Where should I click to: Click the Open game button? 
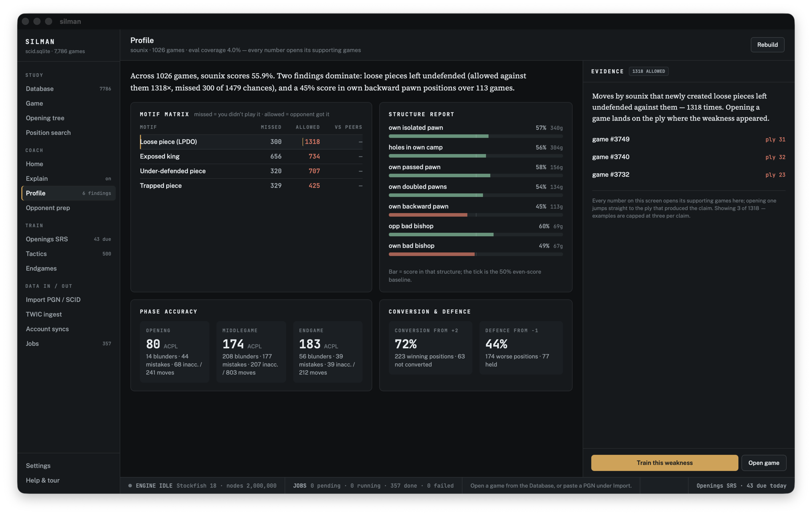[x=764, y=463]
